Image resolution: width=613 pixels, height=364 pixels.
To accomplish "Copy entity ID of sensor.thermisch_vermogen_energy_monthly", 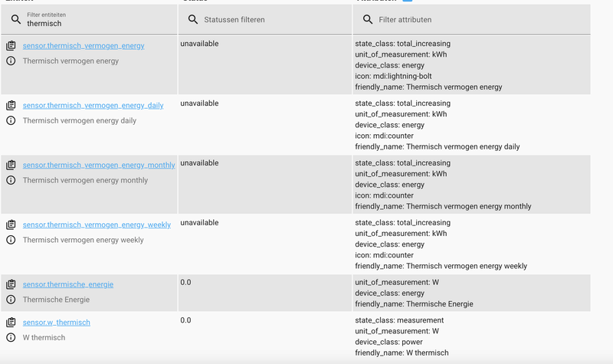I will coord(11,166).
